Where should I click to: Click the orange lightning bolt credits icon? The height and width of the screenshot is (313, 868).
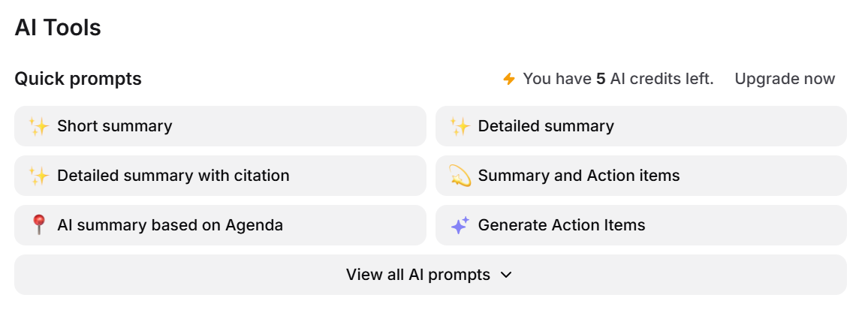tap(509, 79)
